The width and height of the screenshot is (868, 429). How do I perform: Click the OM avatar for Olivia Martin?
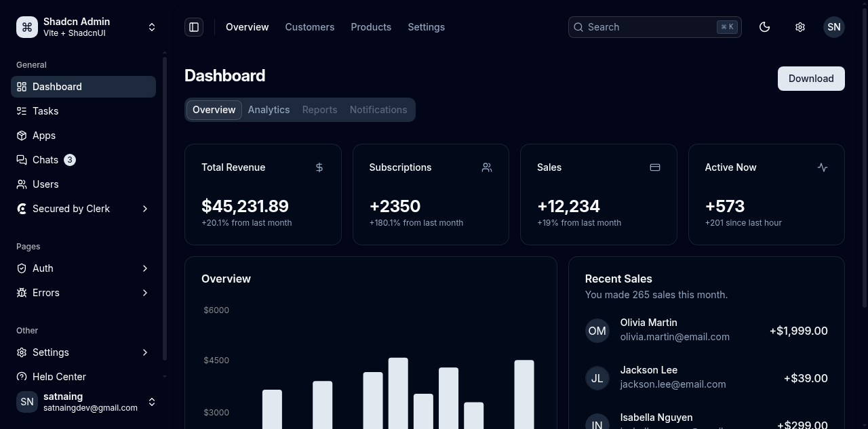pos(597,331)
